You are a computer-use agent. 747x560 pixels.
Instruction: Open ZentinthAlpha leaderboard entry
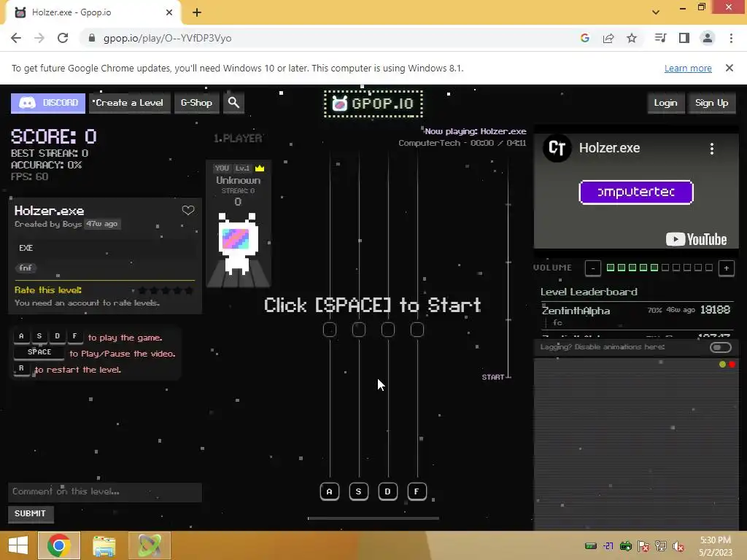[636, 315]
